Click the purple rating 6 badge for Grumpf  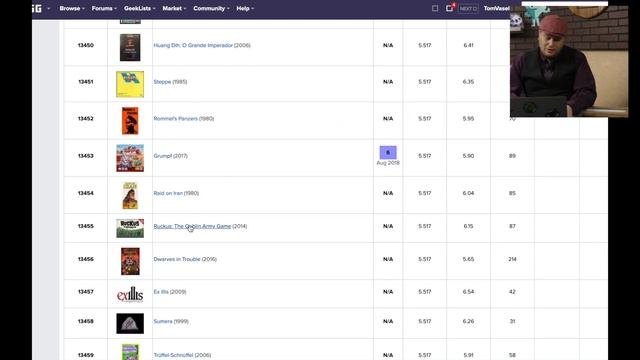pos(388,152)
